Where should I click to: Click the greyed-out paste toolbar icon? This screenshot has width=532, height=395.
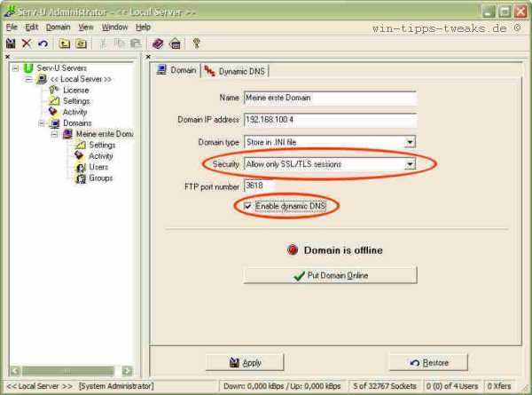(136, 43)
